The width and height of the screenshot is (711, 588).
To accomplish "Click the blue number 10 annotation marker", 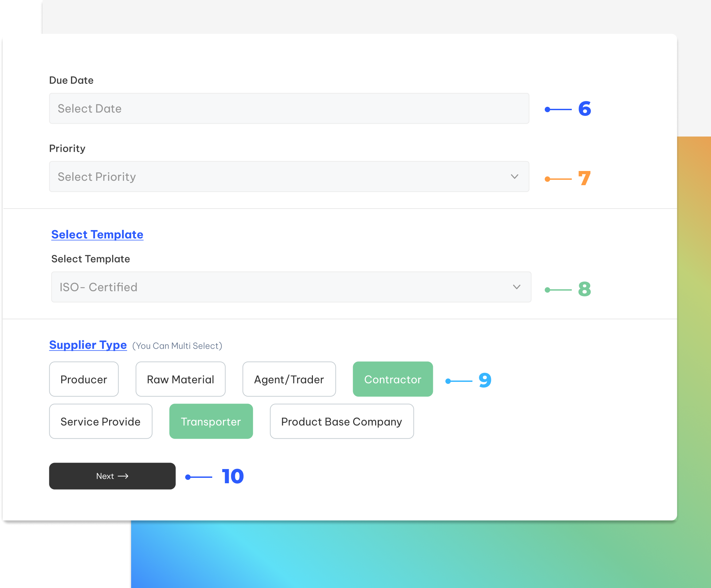I will [232, 476].
